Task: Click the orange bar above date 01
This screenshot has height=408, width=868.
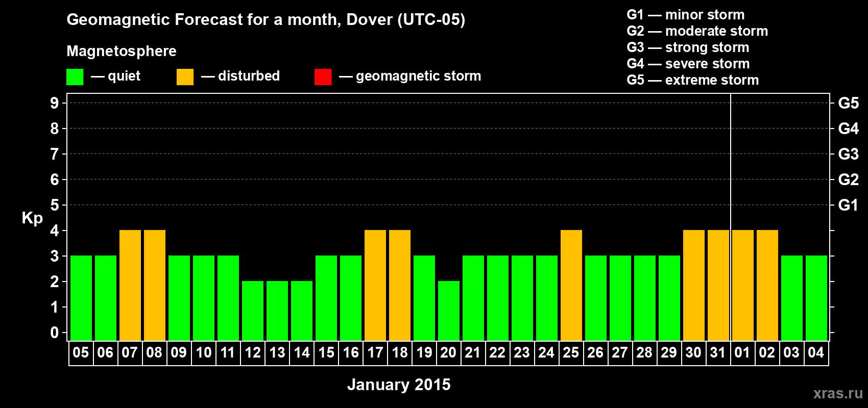Action: 743,285
